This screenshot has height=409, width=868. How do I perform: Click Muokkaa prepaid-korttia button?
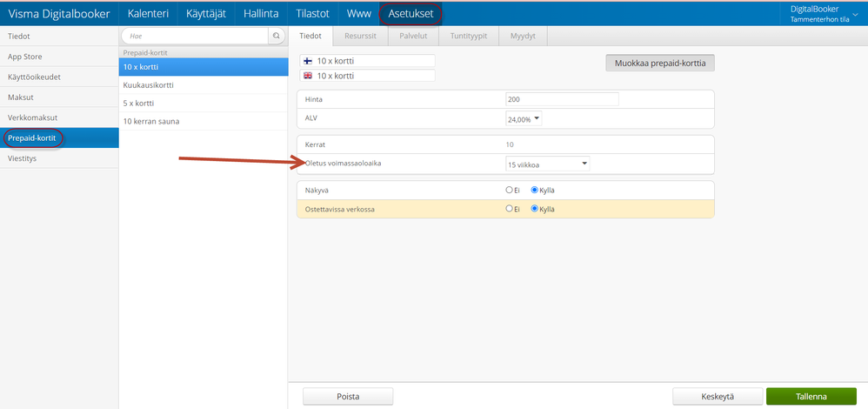[x=660, y=63]
